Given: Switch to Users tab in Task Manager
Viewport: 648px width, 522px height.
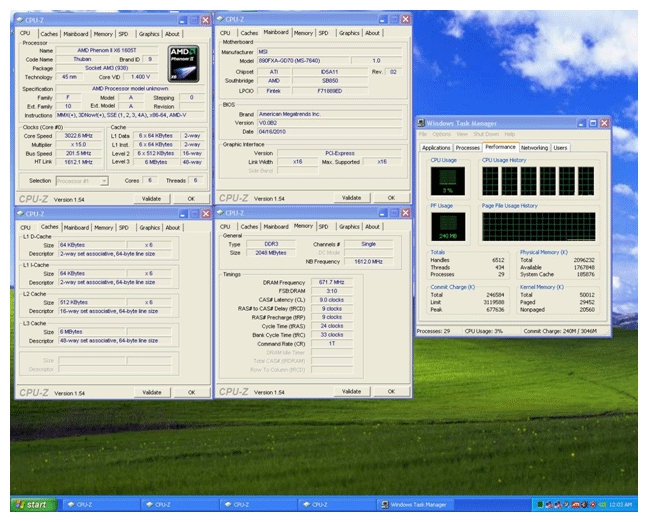Looking at the screenshot, I should [560, 148].
